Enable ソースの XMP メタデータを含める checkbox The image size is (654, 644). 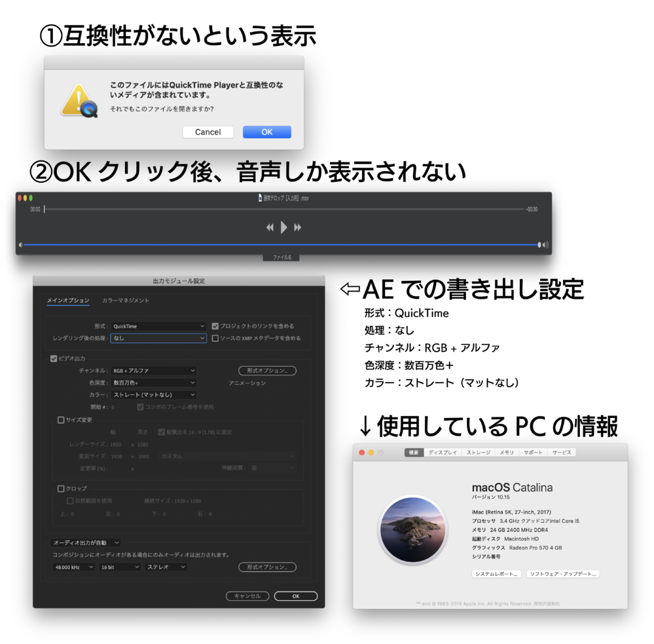[x=215, y=339]
